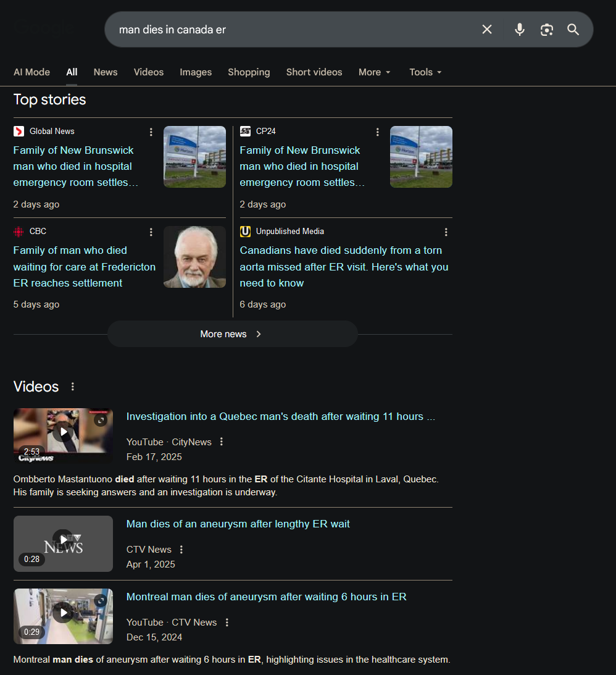
Task: Open Montreal man dies of aneurysm link
Action: [266, 597]
